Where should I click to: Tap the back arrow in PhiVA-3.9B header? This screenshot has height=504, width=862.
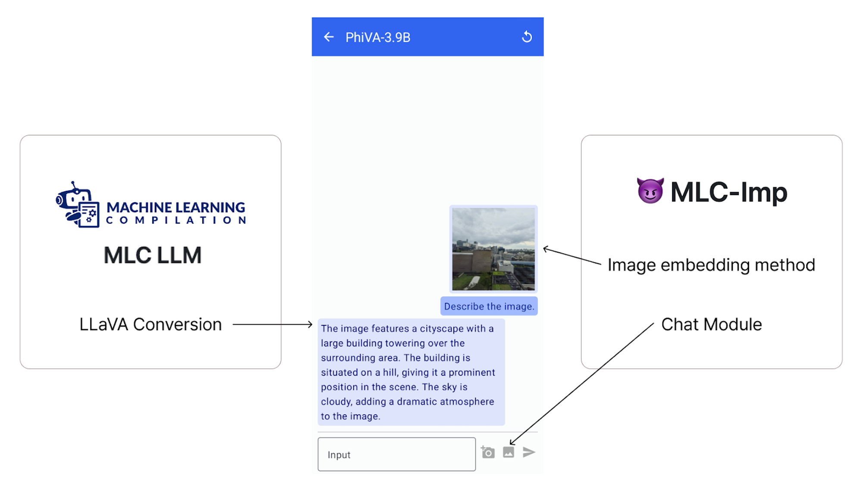pos(329,37)
